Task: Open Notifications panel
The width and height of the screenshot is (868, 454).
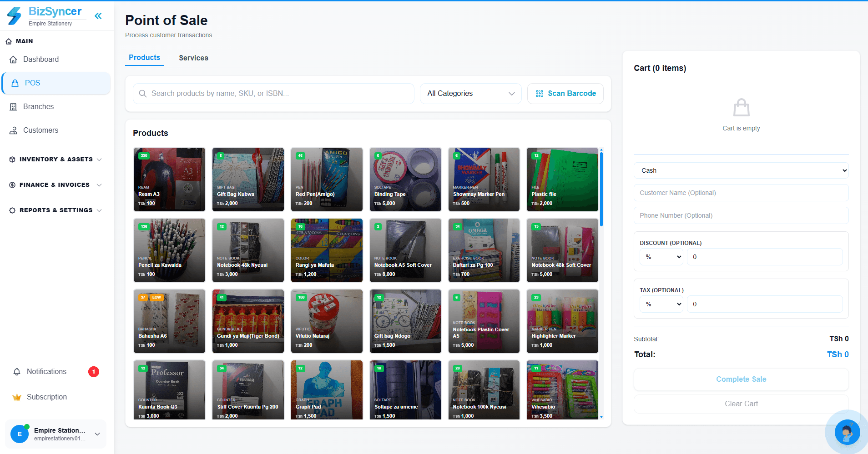Action: [56, 371]
